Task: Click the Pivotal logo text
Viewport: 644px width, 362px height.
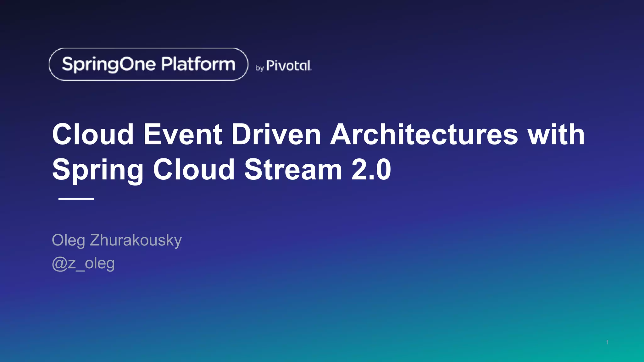Action: point(288,66)
